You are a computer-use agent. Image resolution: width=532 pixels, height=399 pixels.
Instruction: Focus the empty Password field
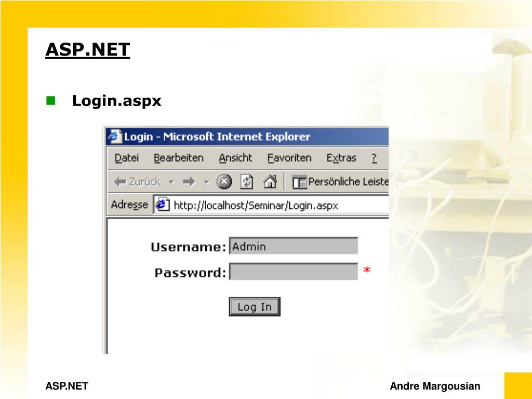point(294,271)
